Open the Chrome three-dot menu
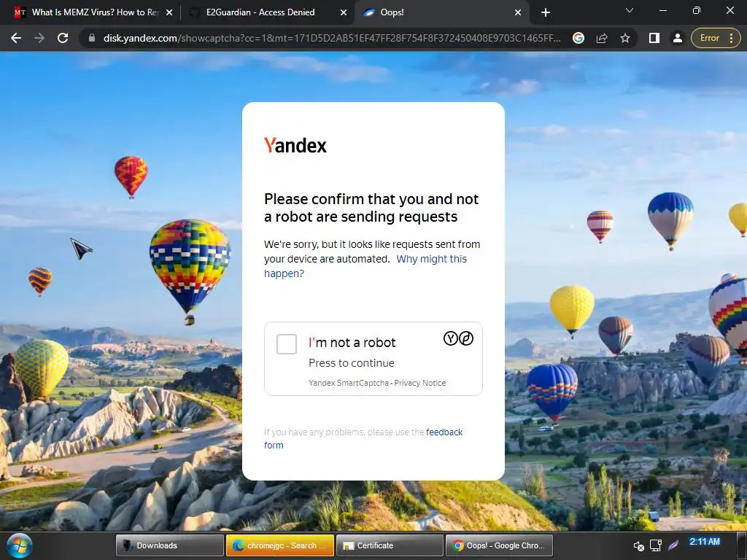 pyautogui.click(x=731, y=38)
